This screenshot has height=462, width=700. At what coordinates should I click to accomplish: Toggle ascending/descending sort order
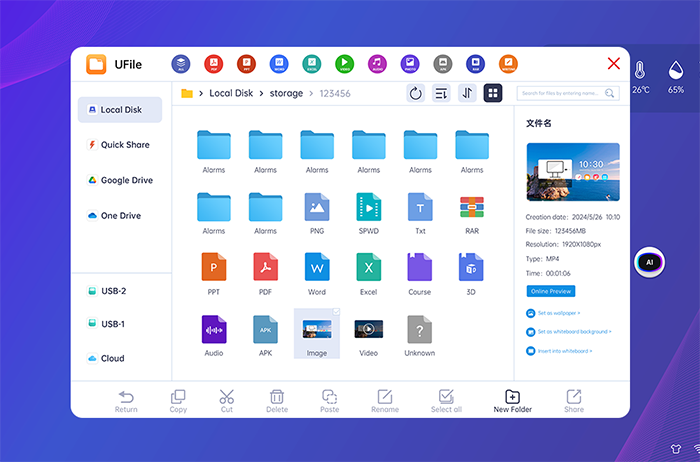coord(467,93)
